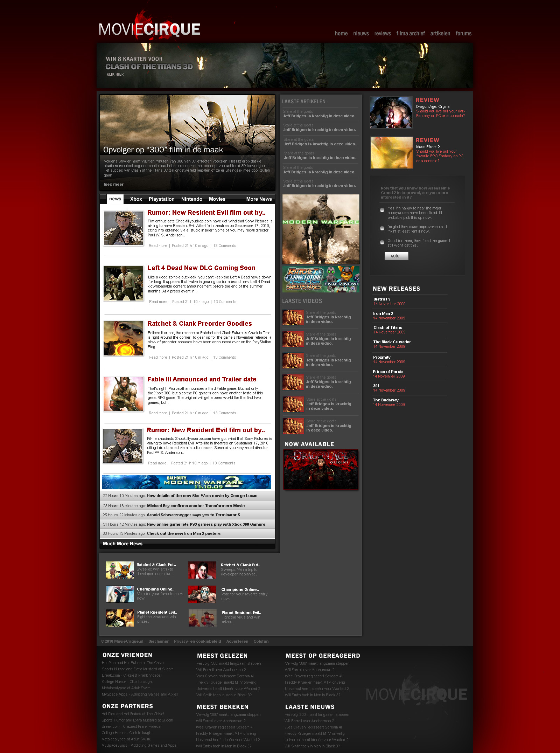560x753 pixels.
Task: Open Proxmity in New Releases
Action: (382, 357)
